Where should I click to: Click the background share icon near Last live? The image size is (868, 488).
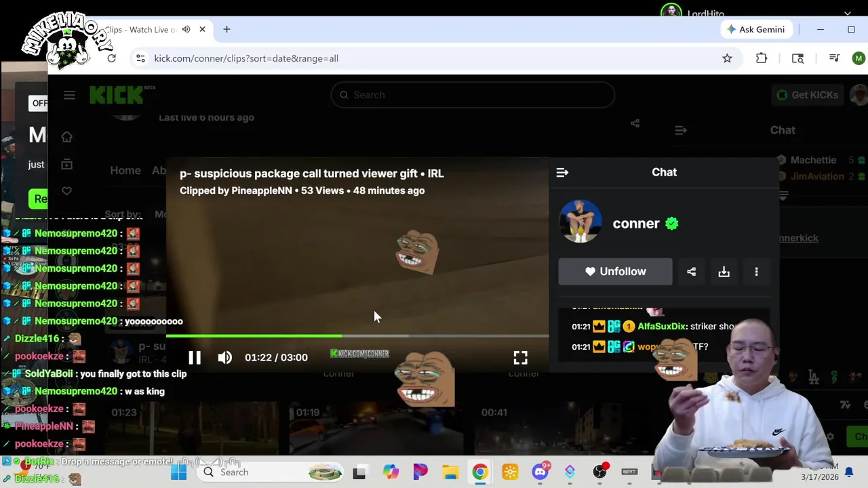(x=635, y=123)
